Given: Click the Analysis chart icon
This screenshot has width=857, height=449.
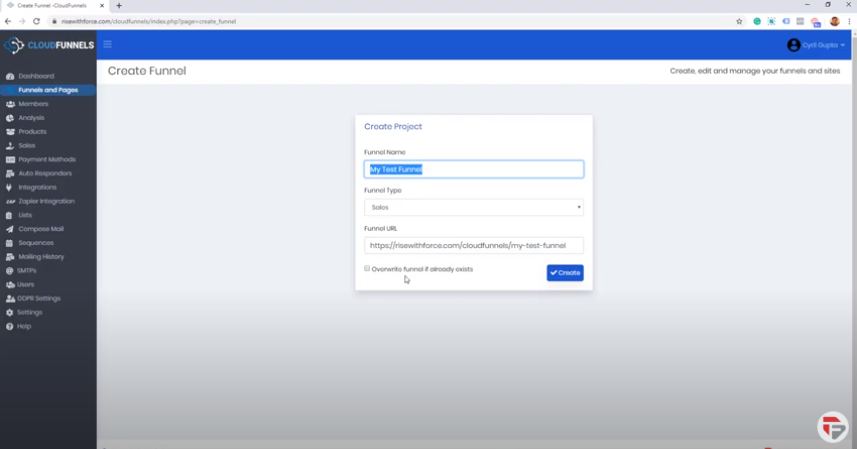Looking at the screenshot, I should pos(10,118).
